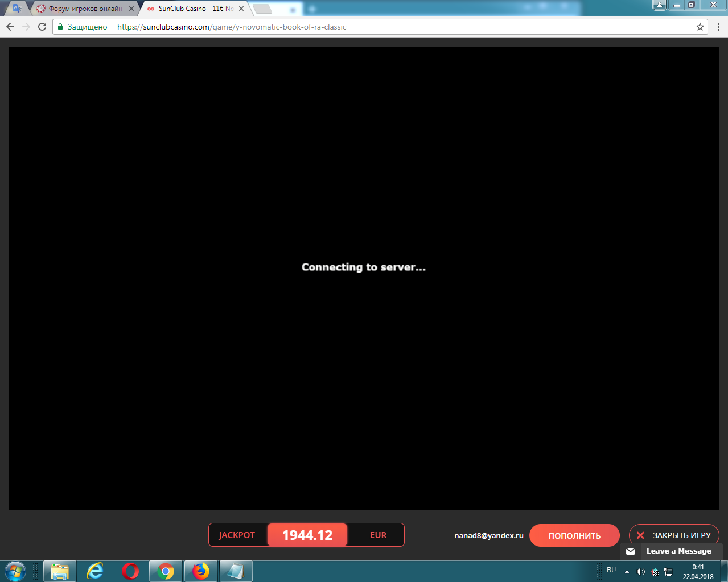728x582 pixels.
Task: Open the Leave a Message chat widget
Action: 671,551
